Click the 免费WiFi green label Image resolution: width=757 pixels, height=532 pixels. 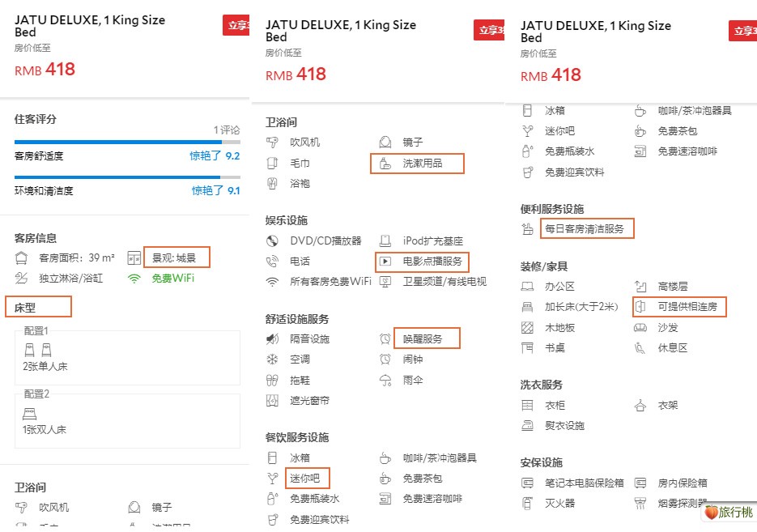(172, 278)
